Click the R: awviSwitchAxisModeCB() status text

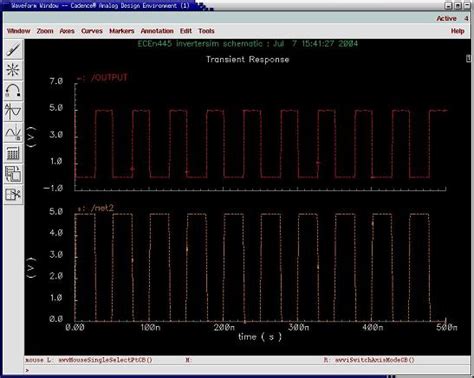click(369, 360)
